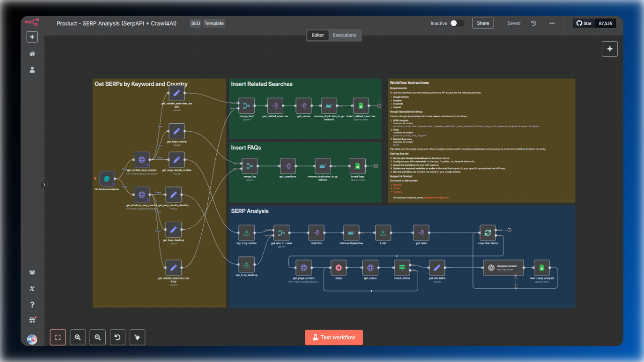Click the user avatar in the sidebar

pyautogui.click(x=32, y=339)
